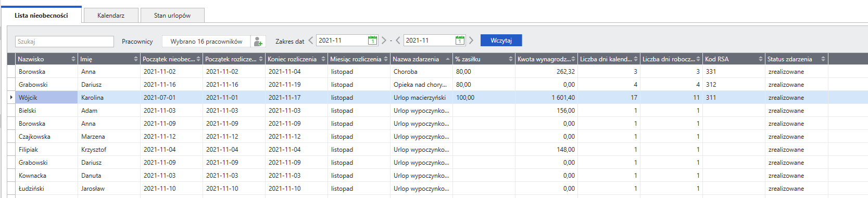Click the Wybrano 16 pracowników field
Image resolution: width=868 pixels, height=198 pixels.
pos(206,42)
